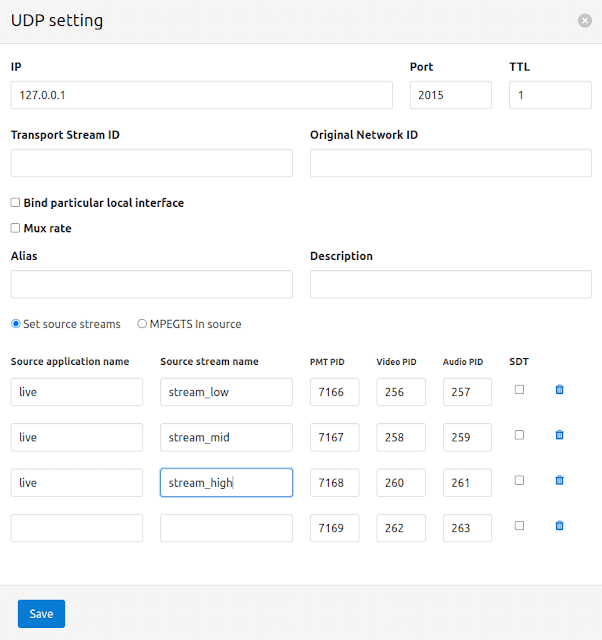Enable SDT for the stream_low row
The image size is (602, 640).
pos(519,390)
